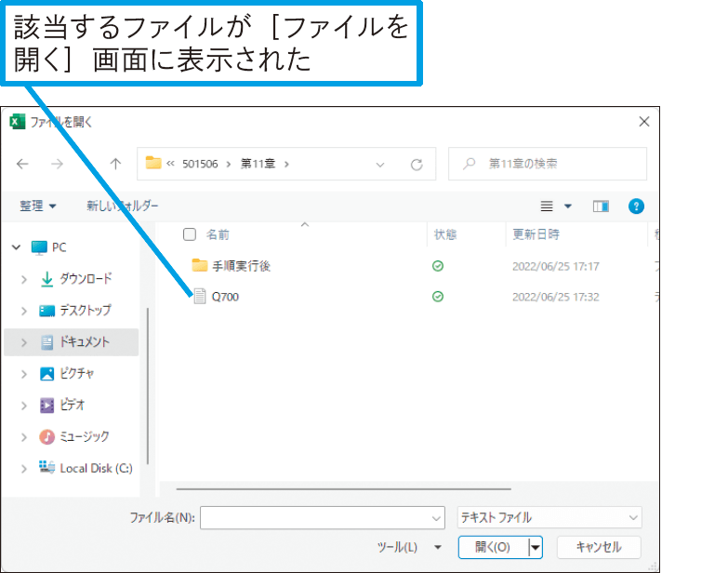Expand the ダウンロード tree node
Viewport: 728px width, 573px height.
[24, 279]
